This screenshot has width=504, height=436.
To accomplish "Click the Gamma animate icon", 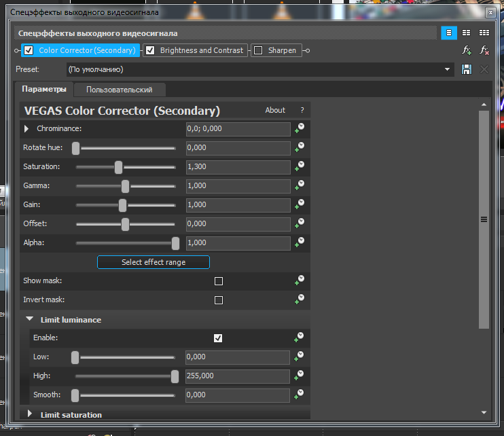I will click(x=300, y=185).
